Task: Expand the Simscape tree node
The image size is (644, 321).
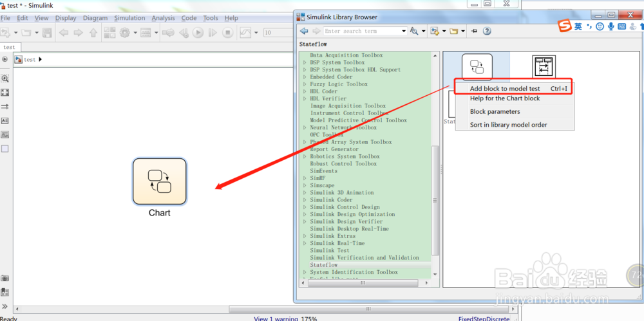Action: coord(305,185)
